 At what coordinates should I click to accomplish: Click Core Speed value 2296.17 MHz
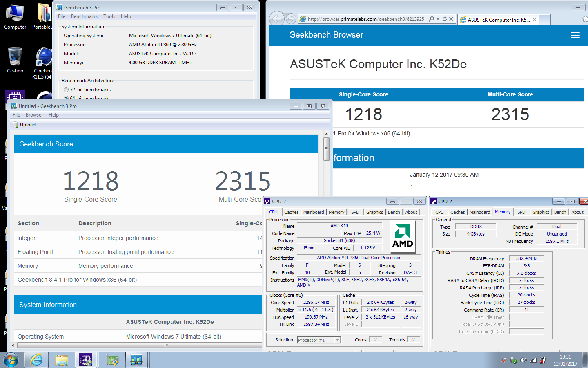tap(316, 303)
